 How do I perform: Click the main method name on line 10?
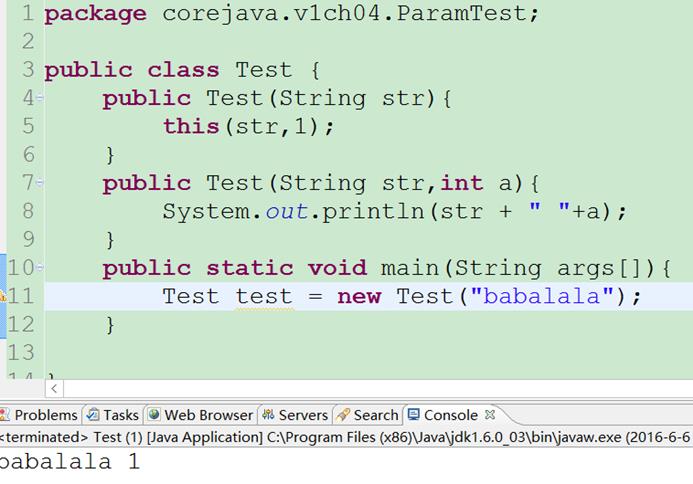[x=410, y=268]
